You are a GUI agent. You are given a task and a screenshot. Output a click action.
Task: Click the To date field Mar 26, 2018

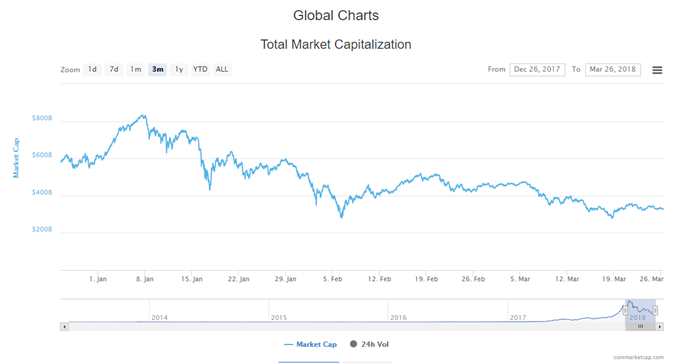point(613,69)
